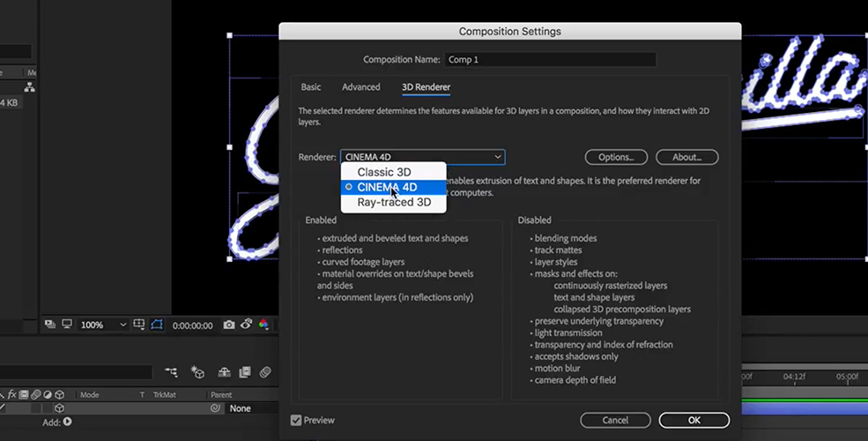Click the Show Snapshot eye icon
Viewport: 868px width, 441px height.
[x=247, y=325]
